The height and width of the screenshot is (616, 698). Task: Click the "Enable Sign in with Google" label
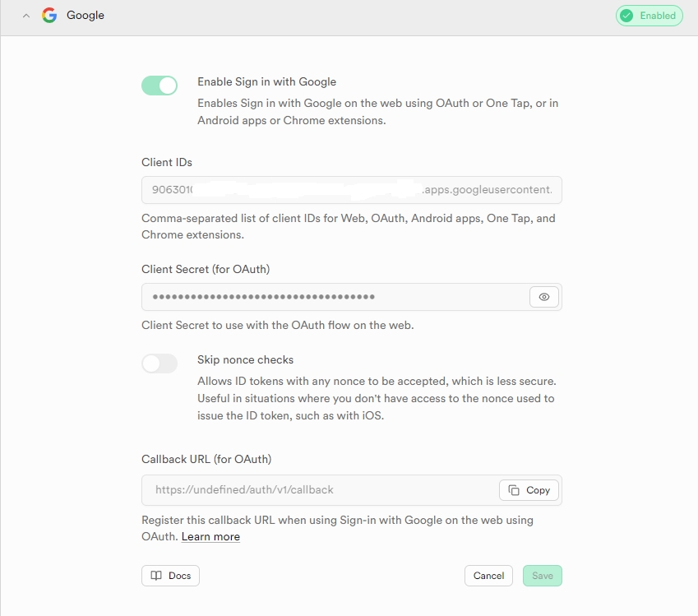click(x=266, y=81)
